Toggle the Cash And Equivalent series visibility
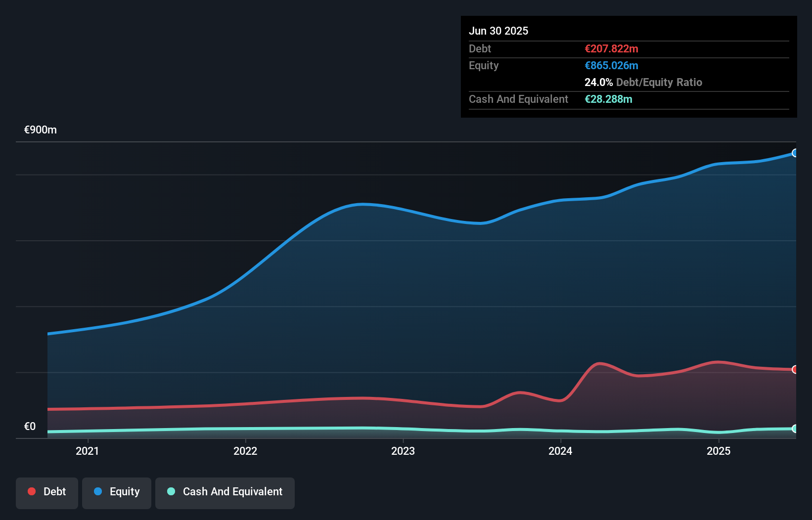The height and width of the screenshot is (520, 812). 225,493
